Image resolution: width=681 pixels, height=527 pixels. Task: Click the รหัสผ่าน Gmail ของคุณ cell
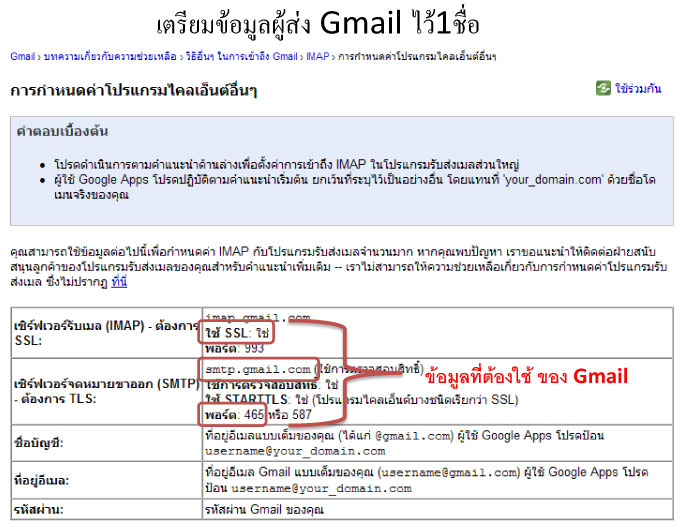tap(264, 509)
